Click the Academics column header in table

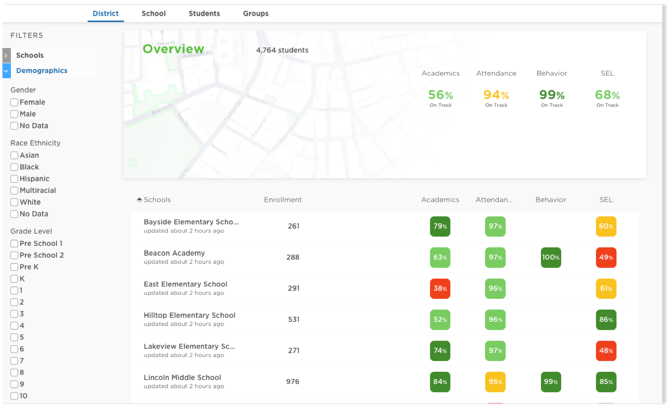point(440,200)
